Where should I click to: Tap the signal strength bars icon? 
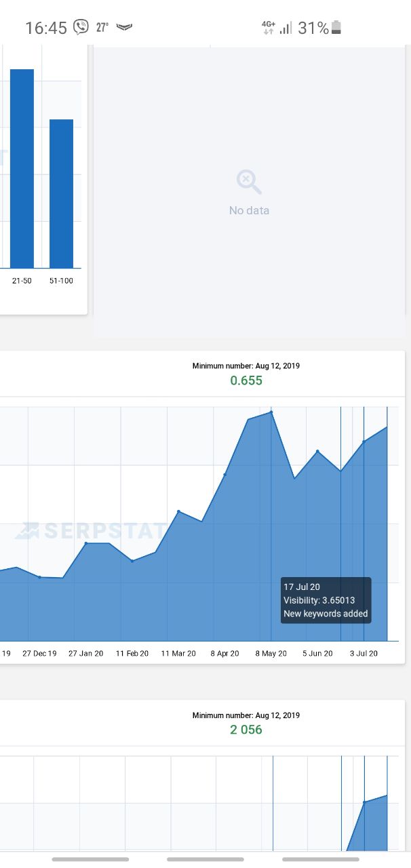tap(286, 28)
